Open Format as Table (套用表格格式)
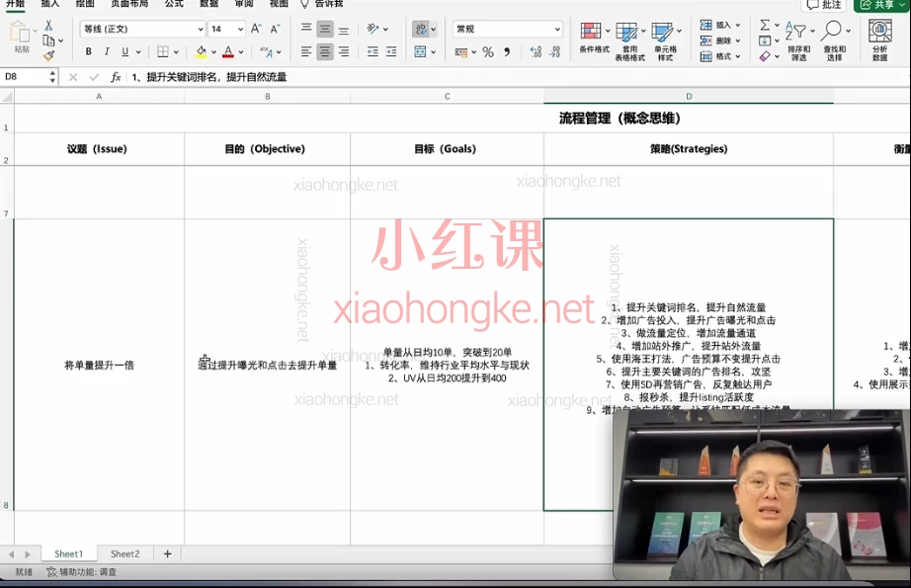911x588 pixels. click(629, 42)
